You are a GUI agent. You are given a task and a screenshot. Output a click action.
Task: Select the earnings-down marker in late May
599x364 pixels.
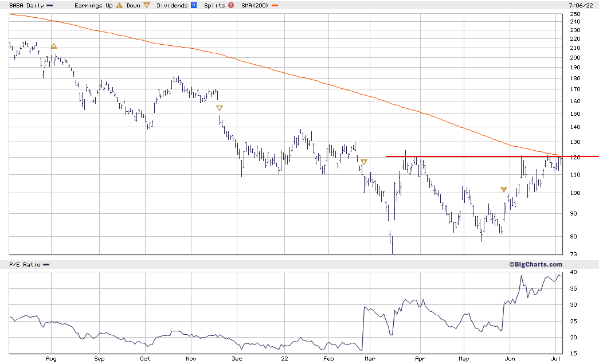coord(504,189)
